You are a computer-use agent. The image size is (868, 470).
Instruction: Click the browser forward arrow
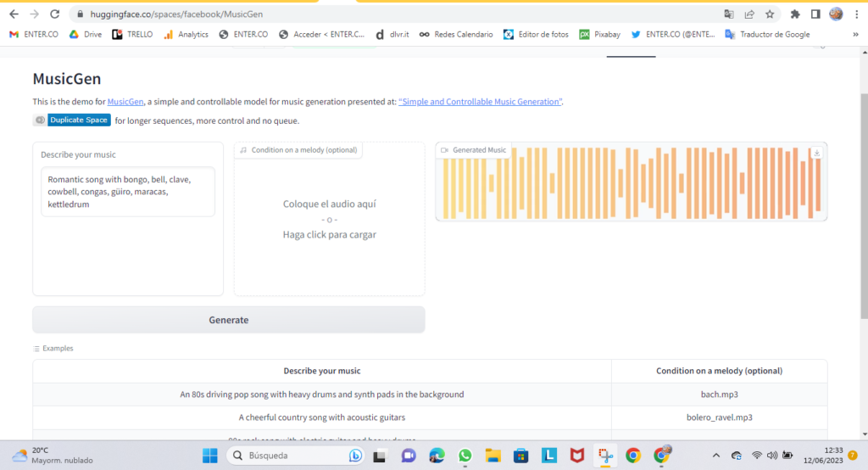(x=34, y=14)
